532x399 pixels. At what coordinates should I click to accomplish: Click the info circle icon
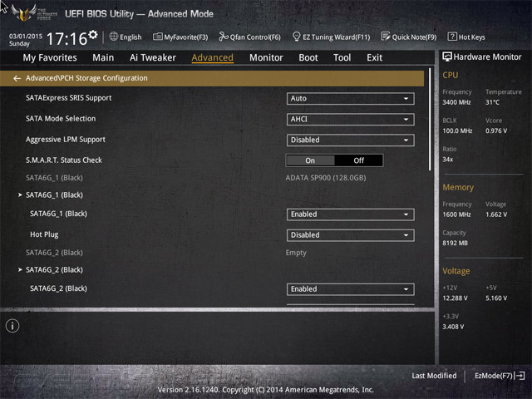coord(12,326)
